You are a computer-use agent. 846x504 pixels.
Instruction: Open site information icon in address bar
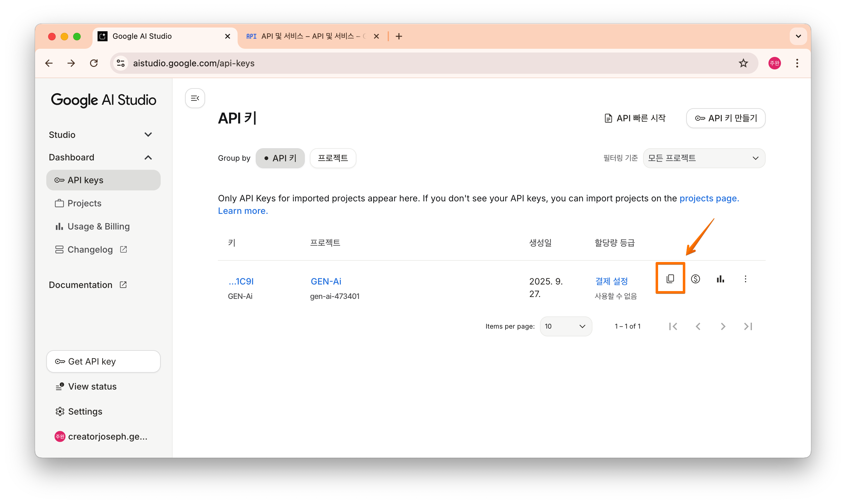[x=121, y=63]
